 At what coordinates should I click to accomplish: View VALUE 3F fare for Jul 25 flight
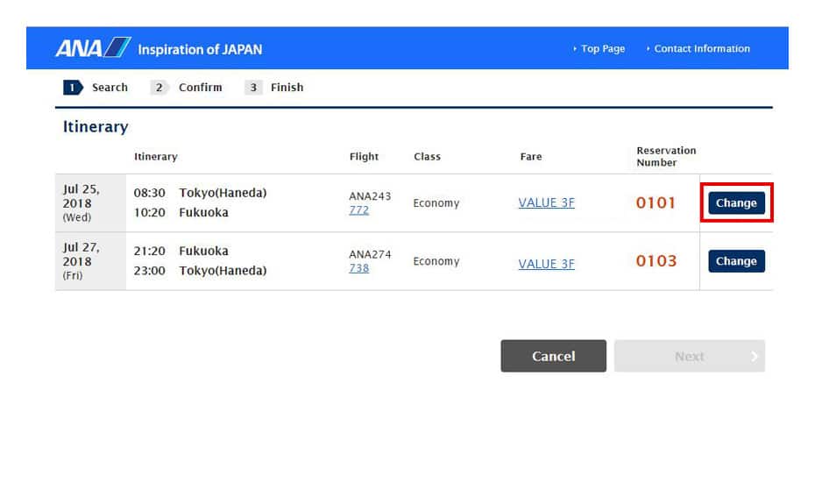click(546, 203)
